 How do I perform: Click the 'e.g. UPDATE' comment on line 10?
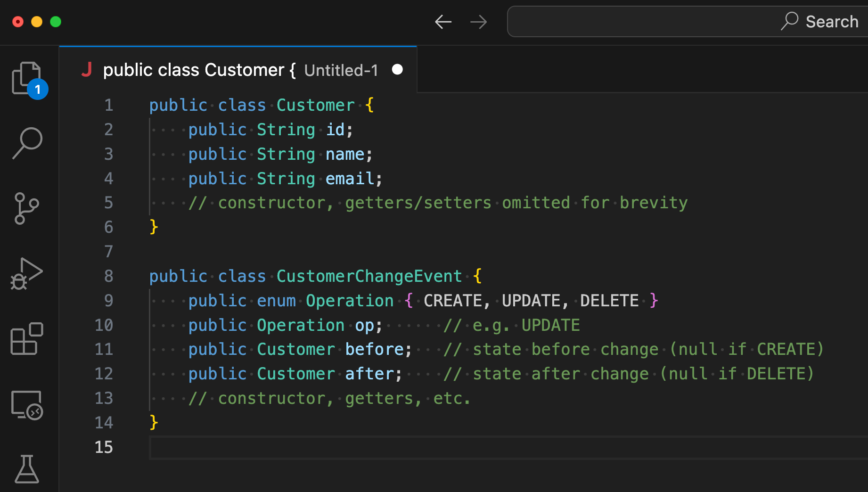526,325
